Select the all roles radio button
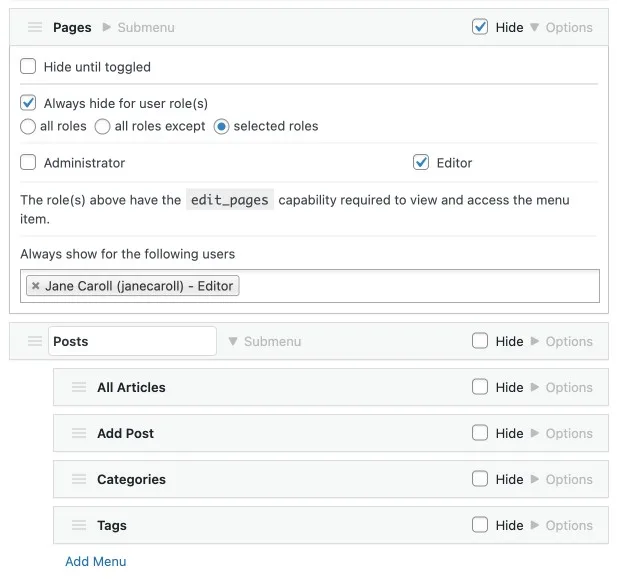617x579 pixels. (x=28, y=127)
